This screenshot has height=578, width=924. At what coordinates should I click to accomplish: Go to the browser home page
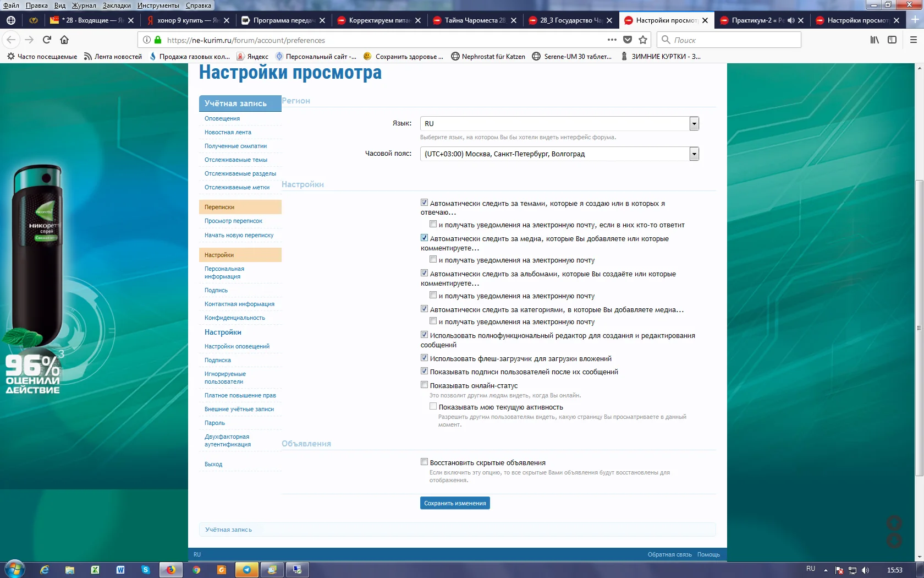pyautogui.click(x=64, y=40)
